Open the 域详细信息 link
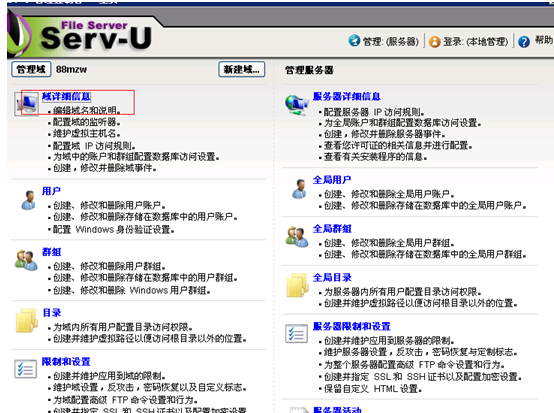Viewport: 554px width, 413px height. point(66,96)
